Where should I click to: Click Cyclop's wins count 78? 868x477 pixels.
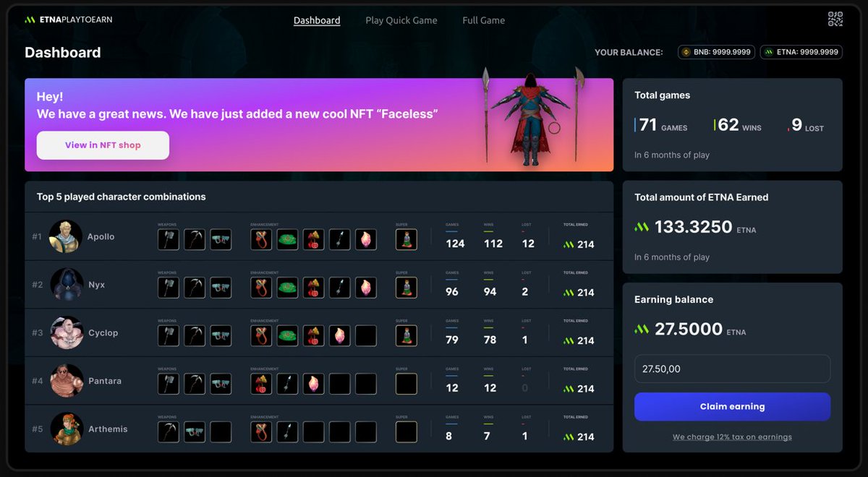(x=490, y=340)
